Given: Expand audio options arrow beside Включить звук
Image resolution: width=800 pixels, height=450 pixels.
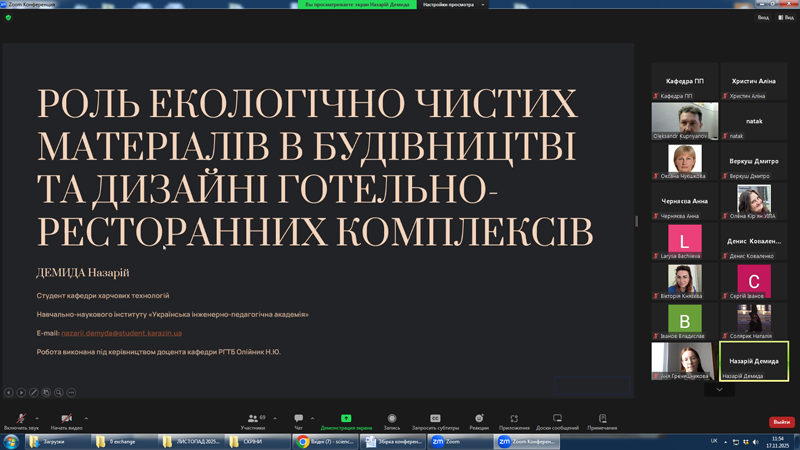Looking at the screenshot, I should pos(38,418).
